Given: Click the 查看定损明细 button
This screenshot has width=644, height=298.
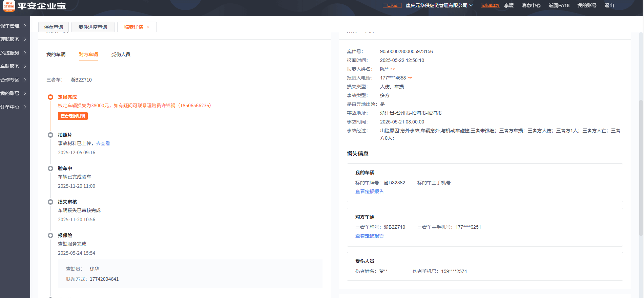Looking at the screenshot, I should pyautogui.click(x=73, y=116).
